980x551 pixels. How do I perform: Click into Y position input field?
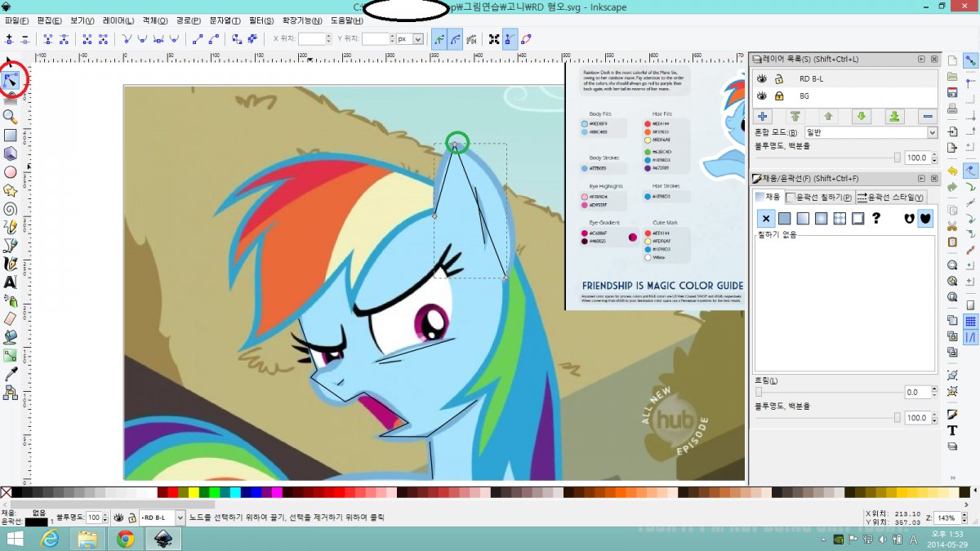tap(375, 38)
